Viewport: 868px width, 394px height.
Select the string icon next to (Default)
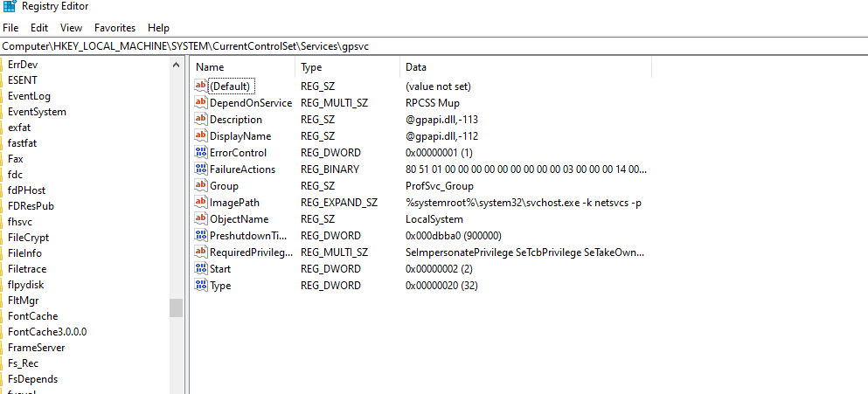coord(200,86)
